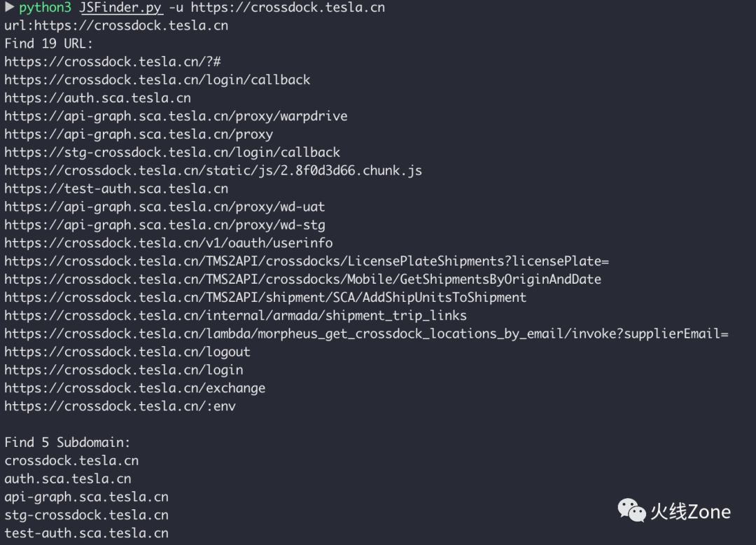This screenshot has height=545, width=756.
Task: Click the GetShipmentsByOriginAndDate URL
Action: tap(303, 280)
